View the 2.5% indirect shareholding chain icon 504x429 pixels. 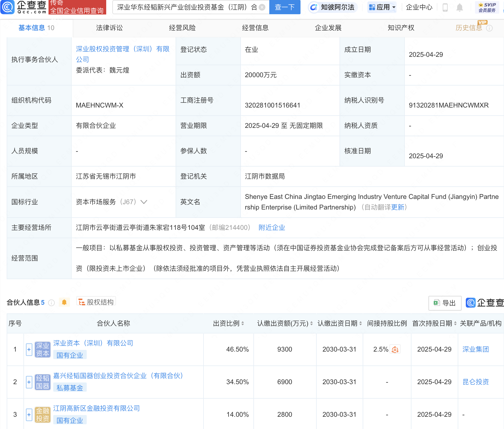click(x=395, y=349)
